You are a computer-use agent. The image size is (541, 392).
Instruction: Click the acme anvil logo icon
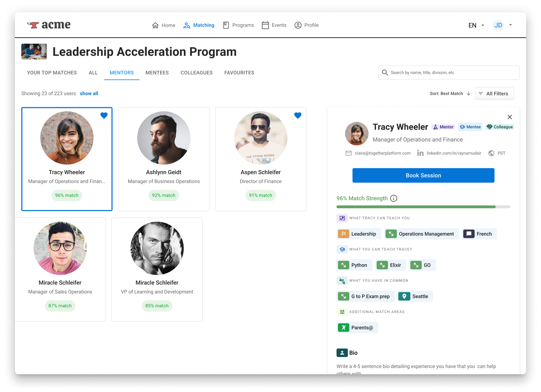(x=33, y=25)
